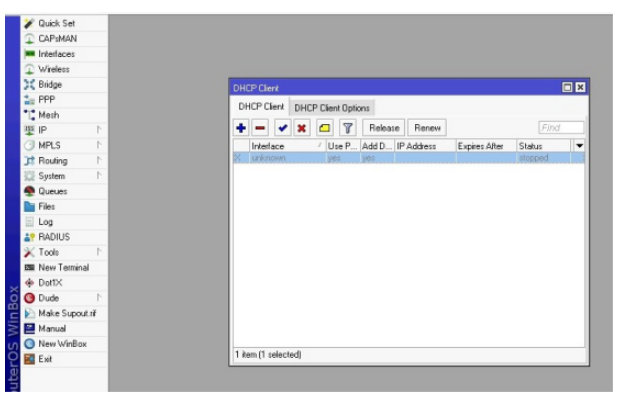Click in the Find search field
The width and height of the screenshot is (620, 405).
pyautogui.click(x=561, y=128)
